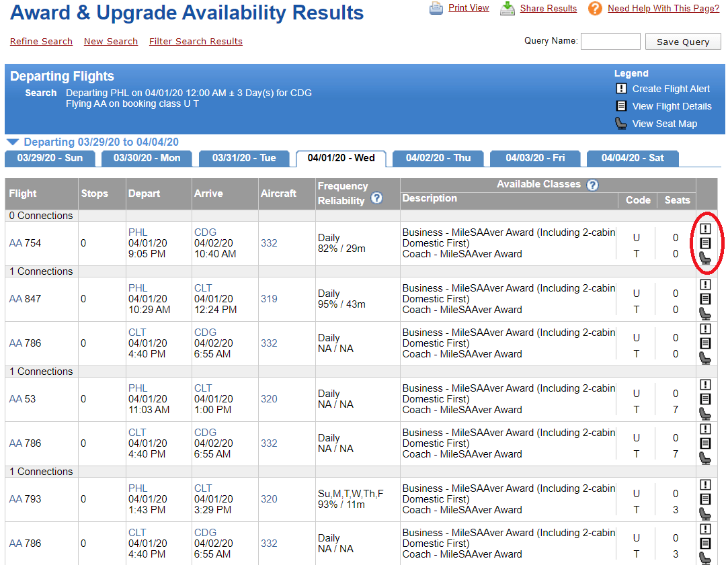Open Frequency Reliability help icon
The image size is (728, 565).
(x=377, y=198)
